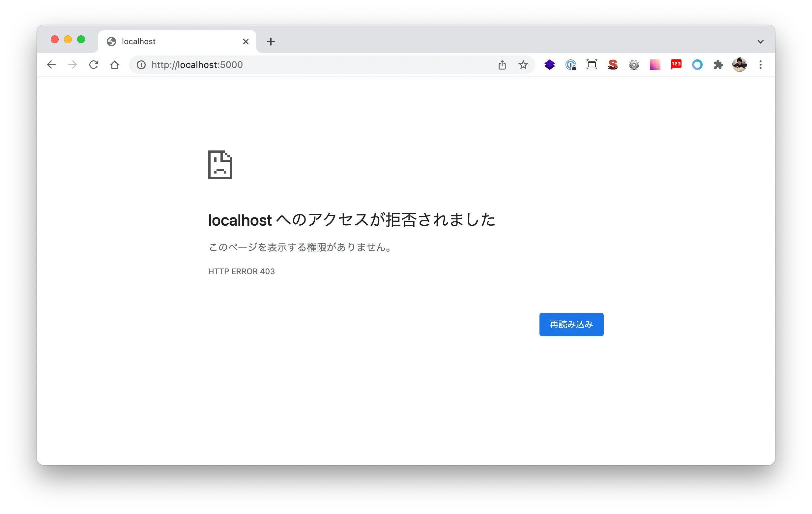The image size is (812, 514).
Task: Open the share sheet icon
Action: pyautogui.click(x=502, y=64)
